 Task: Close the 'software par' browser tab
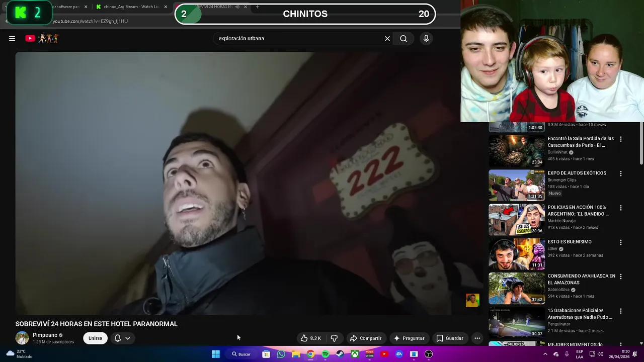coord(86,7)
